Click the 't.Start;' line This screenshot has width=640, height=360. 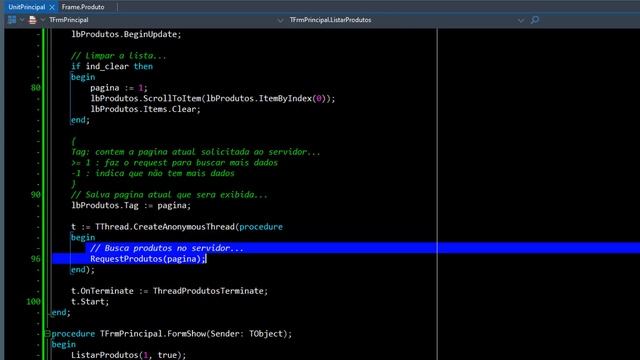pyautogui.click(x=90, y=302)
